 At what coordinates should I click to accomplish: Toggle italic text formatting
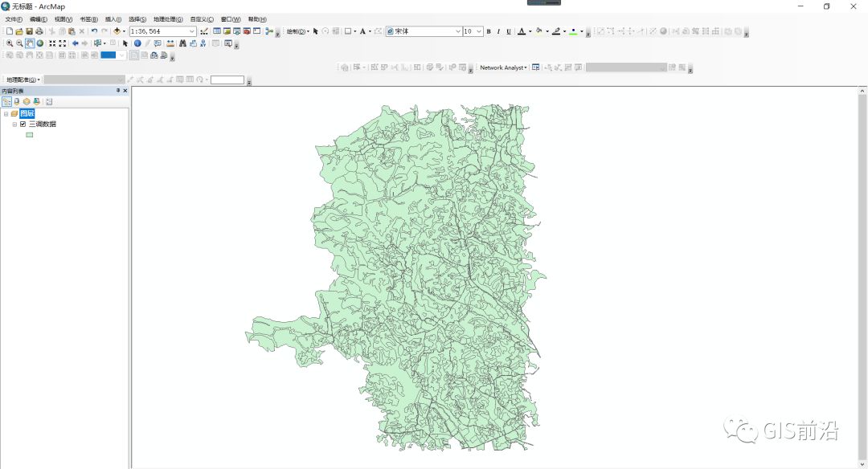pos(498,31)
